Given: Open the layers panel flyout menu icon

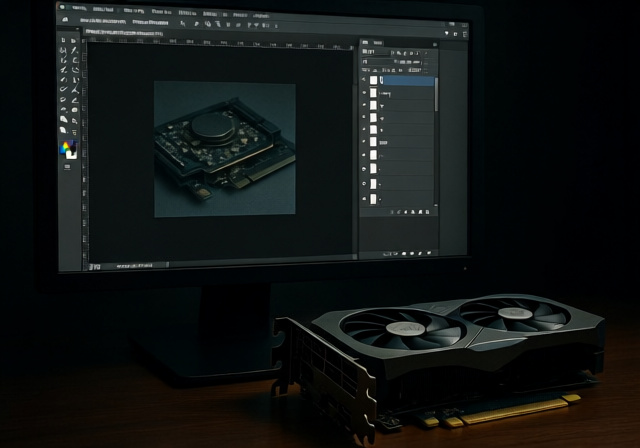Looking at the screenshot, I should tap(435, 44).
